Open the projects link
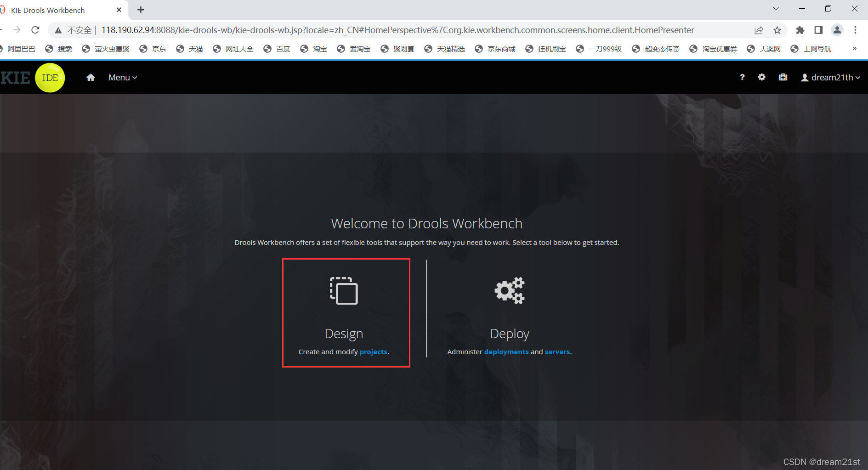 pyautogui.click(x=373, y=351)
